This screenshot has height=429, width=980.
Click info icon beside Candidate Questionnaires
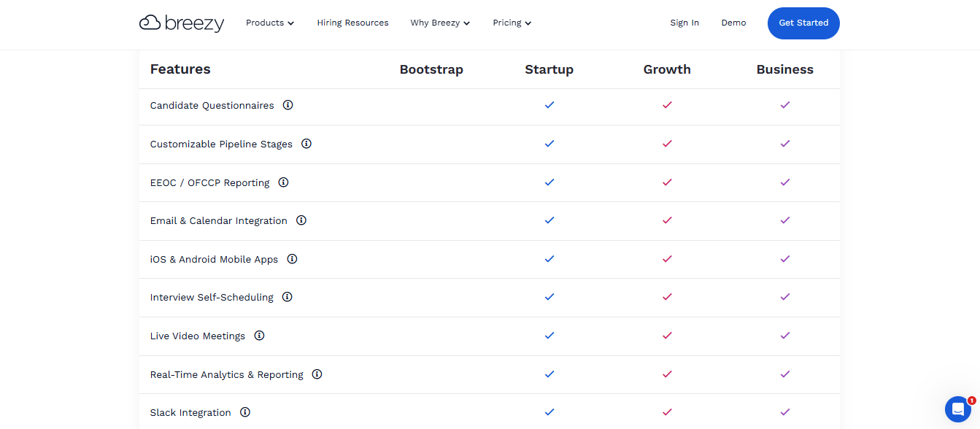(x=288, y=105)
